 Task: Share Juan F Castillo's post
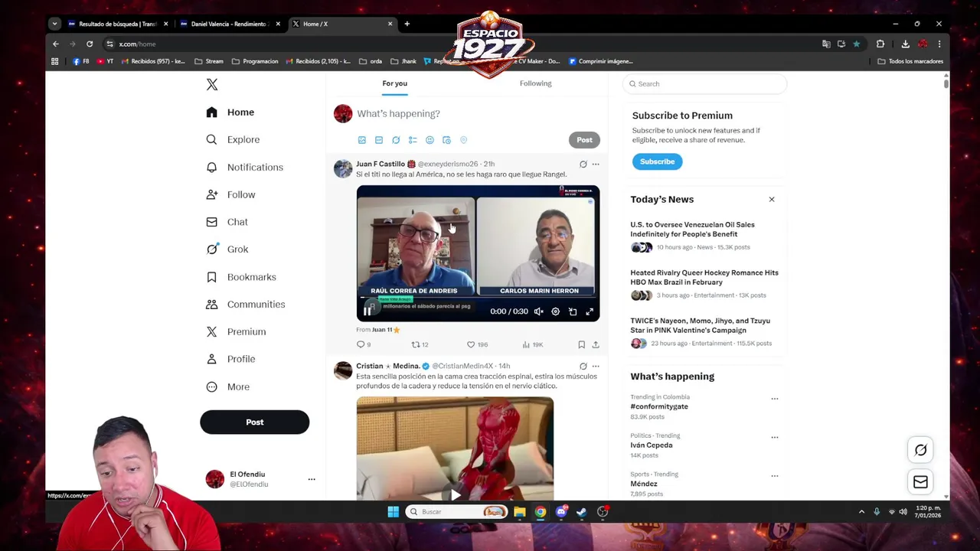pos(596,344)
